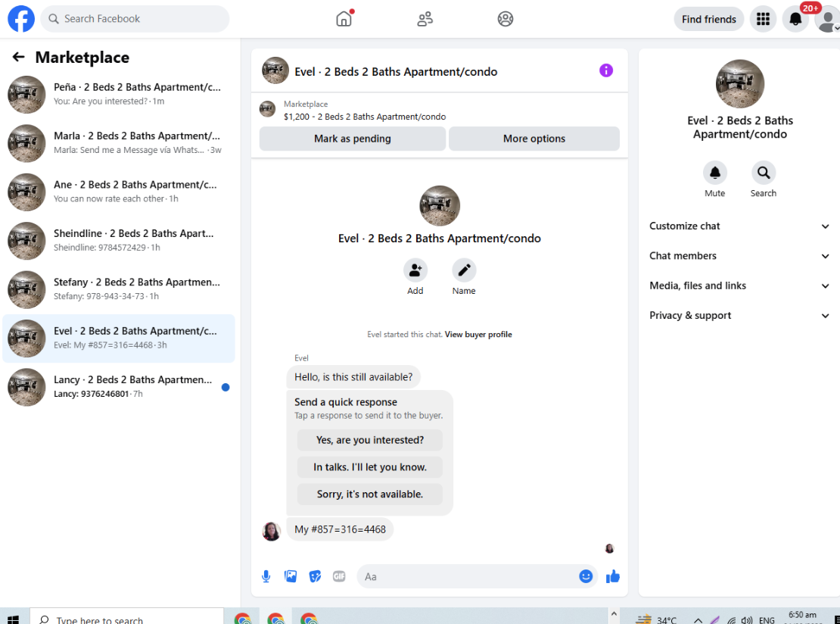Open the apps menu grid icon
Viewport: 840px width, 624px height.
pyautogui.click(x=763, y=19)
